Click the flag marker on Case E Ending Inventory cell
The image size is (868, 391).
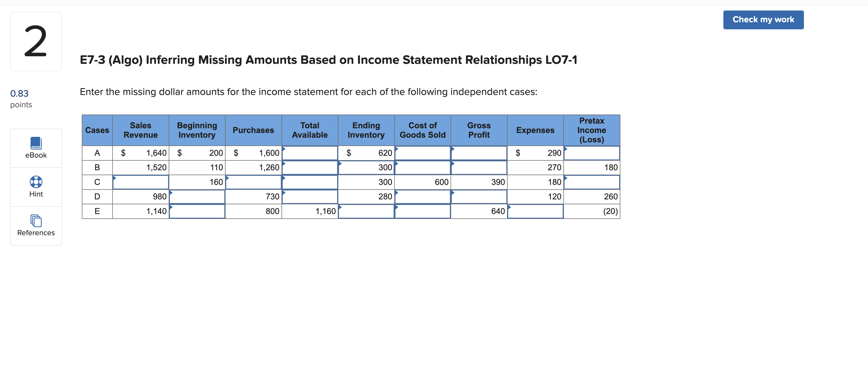(340, 207)
